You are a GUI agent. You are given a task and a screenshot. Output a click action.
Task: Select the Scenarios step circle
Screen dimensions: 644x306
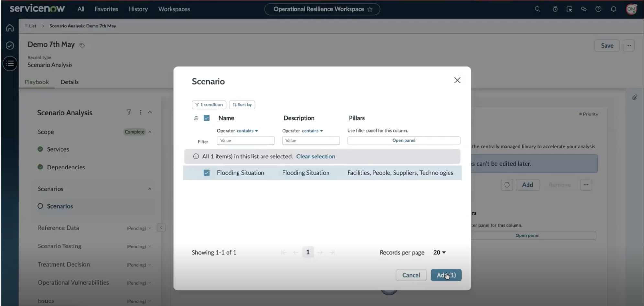[40, 206]
